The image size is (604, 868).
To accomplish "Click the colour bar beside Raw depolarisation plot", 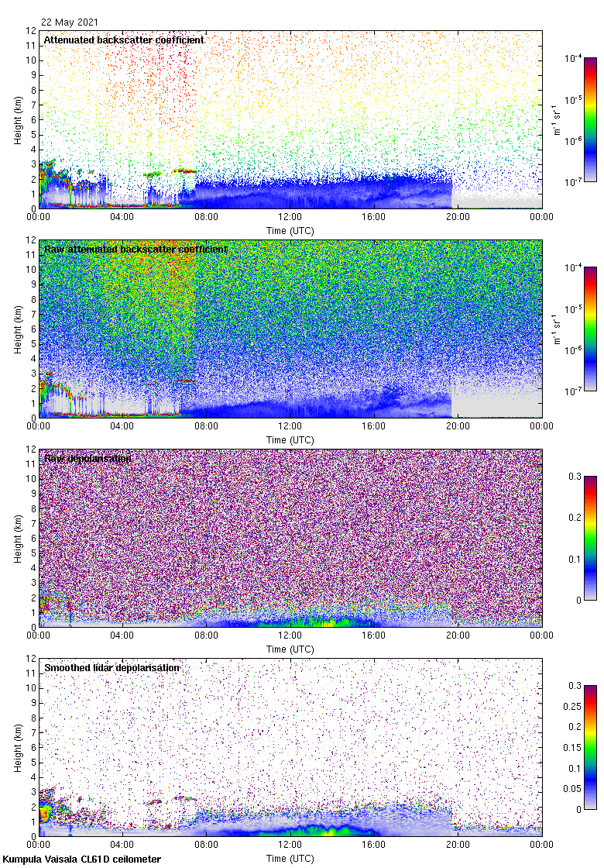I will [590, 538].
